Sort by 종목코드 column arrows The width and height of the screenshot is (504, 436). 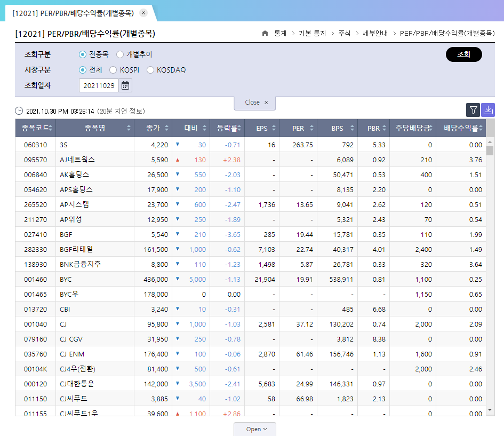click(x=51, y=128)
